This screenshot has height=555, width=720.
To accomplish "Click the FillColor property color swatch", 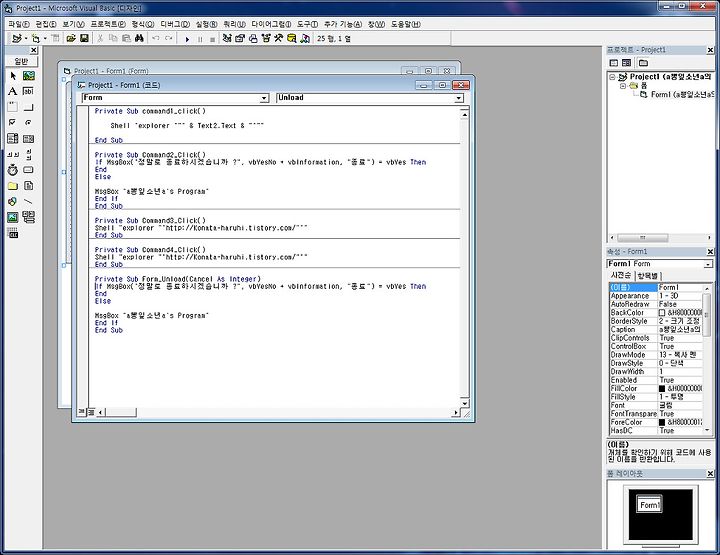I will (x=662, y=388).
